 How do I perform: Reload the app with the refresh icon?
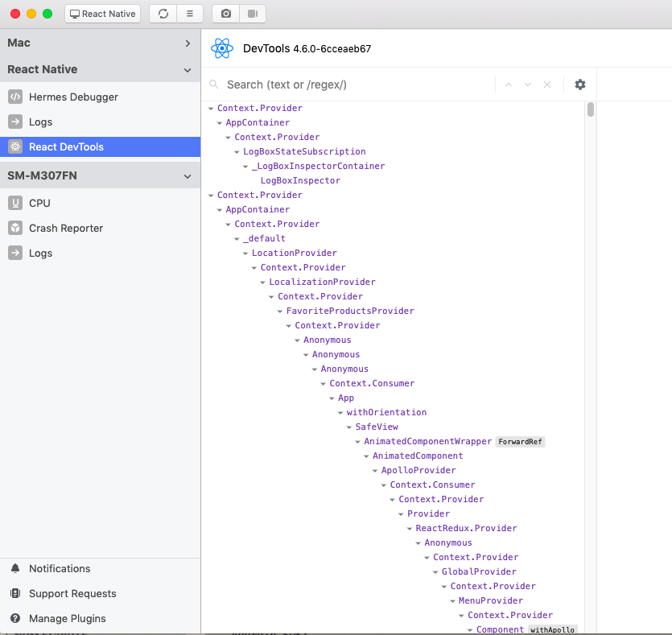[163, 13]
